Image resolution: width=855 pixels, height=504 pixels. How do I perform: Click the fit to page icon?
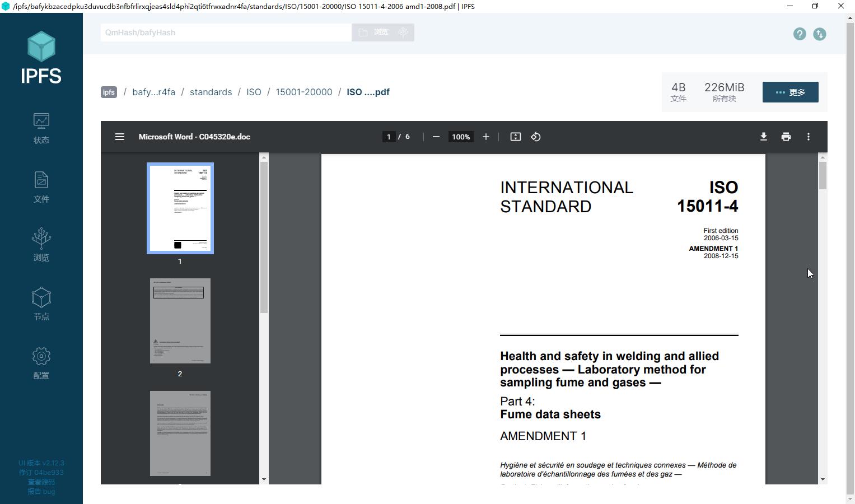(x=516, y=137)
